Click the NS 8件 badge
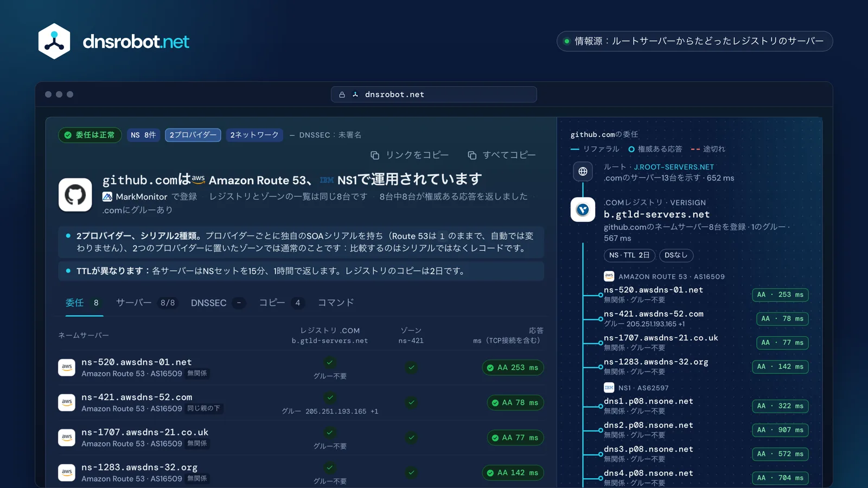This screenshot has height=488, width=868. coord(143,135)
